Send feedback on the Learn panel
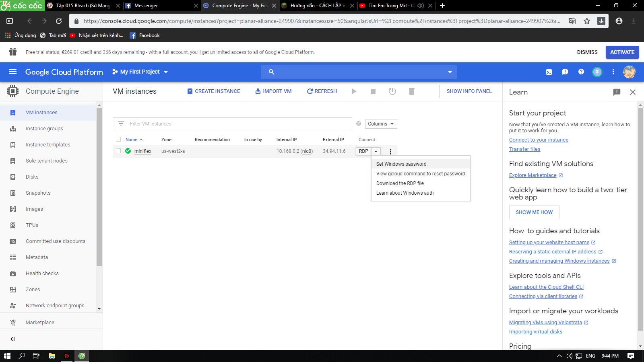Screen dimensions: 644x362 617,92
